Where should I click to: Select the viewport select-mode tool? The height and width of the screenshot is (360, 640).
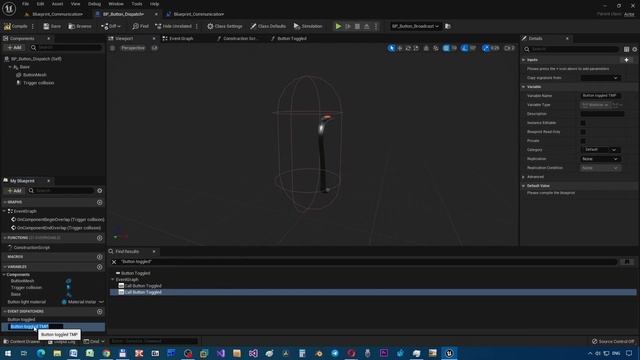pyautogui.click(x=391, y=48)
